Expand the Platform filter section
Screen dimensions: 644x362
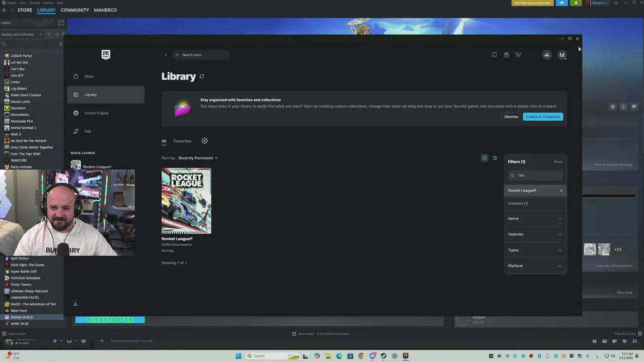pyautogui.click(x=535, y=266)
